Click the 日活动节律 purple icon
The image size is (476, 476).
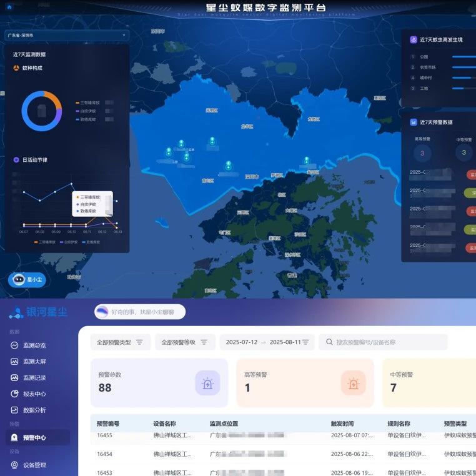pyautogui.click(x=16, y=160)
